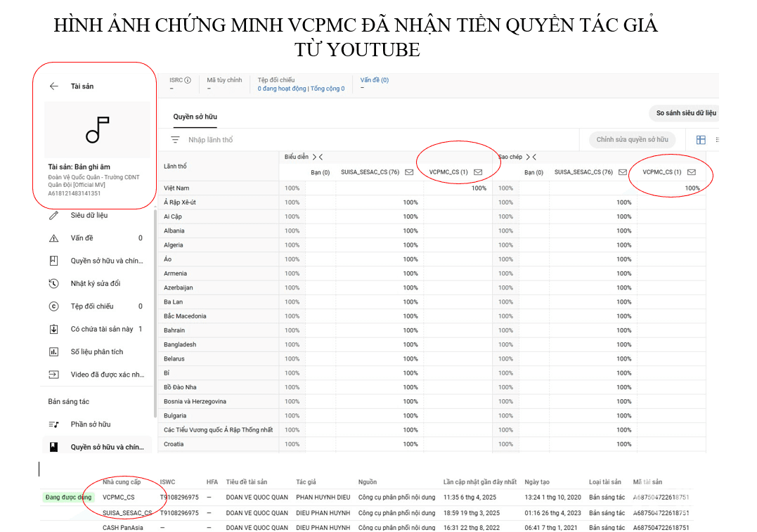Collapse Sao chép with the left chevron
The image size is (757, 532).
coord(534,157)
